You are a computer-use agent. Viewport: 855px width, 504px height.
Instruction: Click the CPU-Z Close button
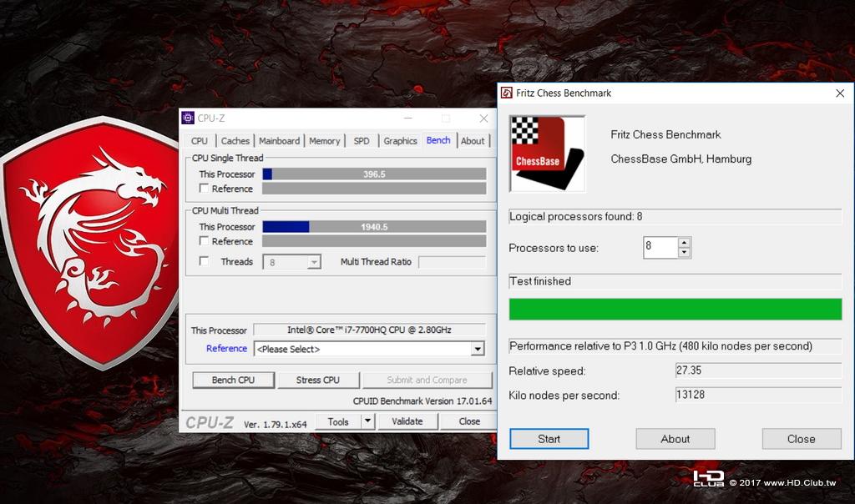(x=469, y=421)
